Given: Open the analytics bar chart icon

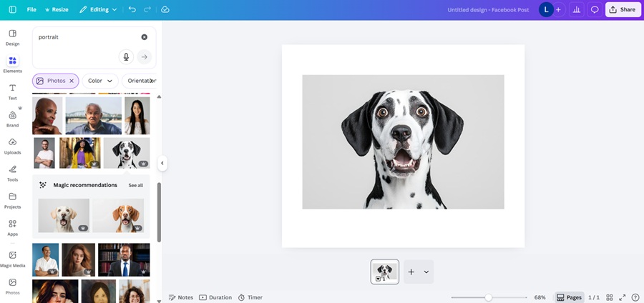Looking at the screenshot, I should coord(577,9).
